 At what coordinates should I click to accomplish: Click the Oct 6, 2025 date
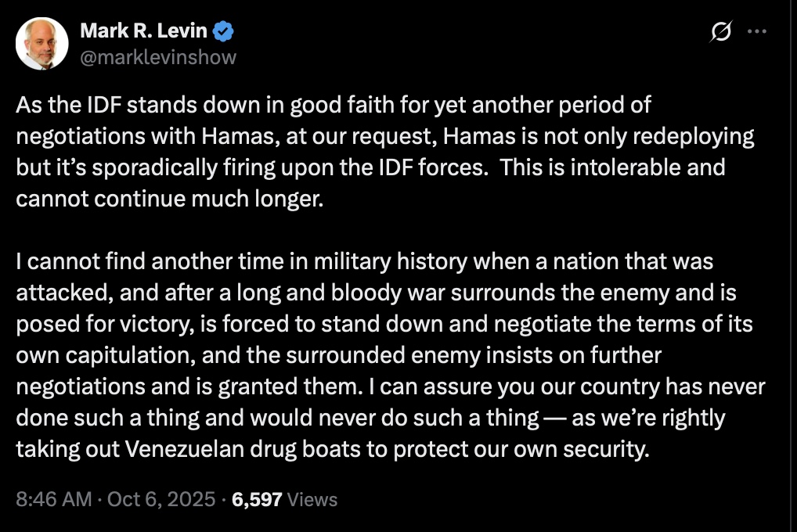point(160,499)
